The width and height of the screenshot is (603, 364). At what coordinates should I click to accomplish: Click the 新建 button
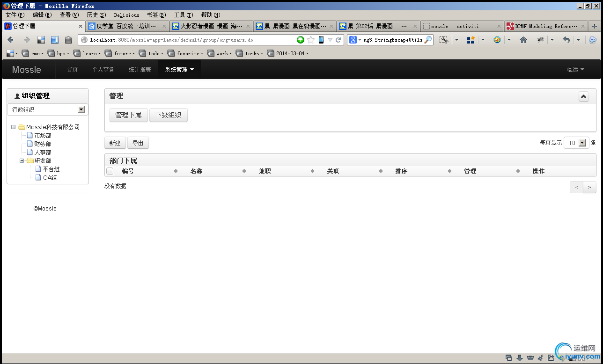click(115, 143)
